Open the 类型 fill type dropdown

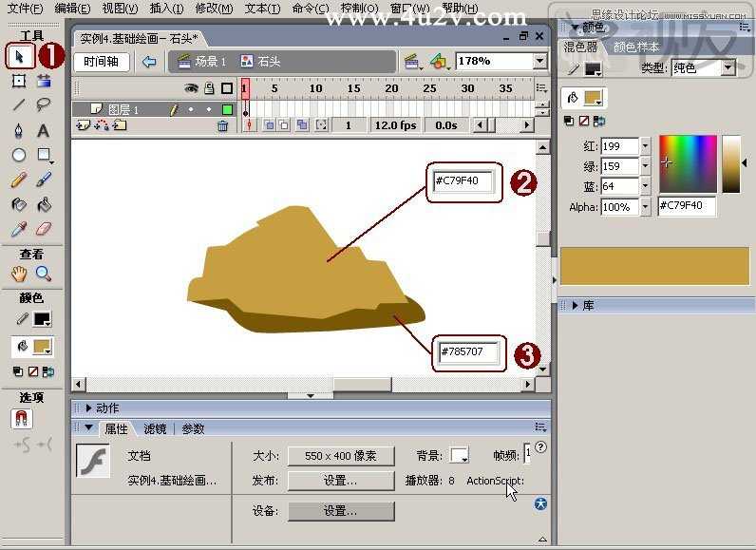click(x=728, y=68)
